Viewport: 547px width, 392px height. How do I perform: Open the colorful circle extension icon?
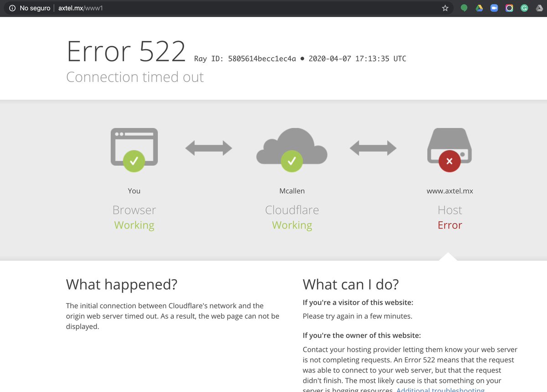pyautogui.click(x=509, y=8)
